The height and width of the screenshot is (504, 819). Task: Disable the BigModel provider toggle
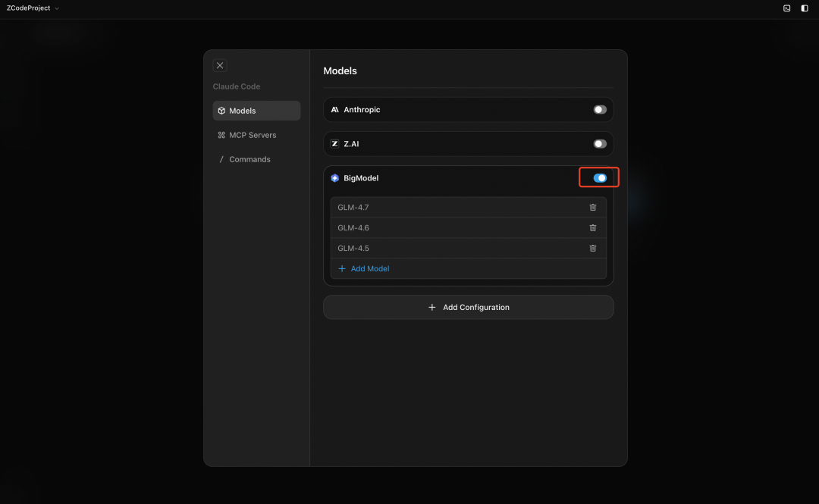(600, 178)
